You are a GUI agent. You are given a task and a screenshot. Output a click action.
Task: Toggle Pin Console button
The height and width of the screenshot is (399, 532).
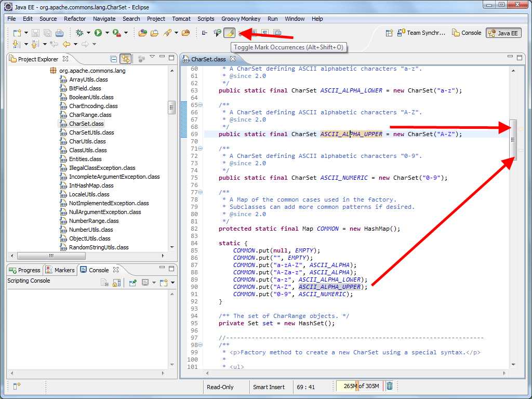pos(132,282)
